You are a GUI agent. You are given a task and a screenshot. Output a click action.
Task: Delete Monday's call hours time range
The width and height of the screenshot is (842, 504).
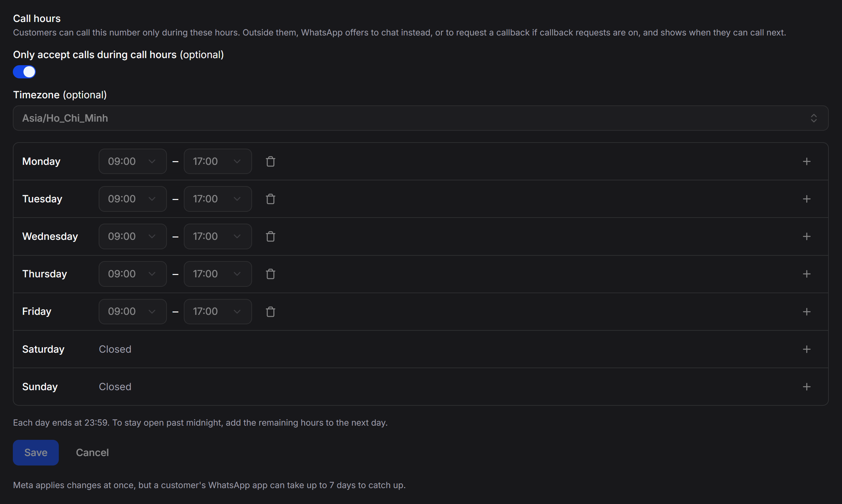(x=270, y=161)
